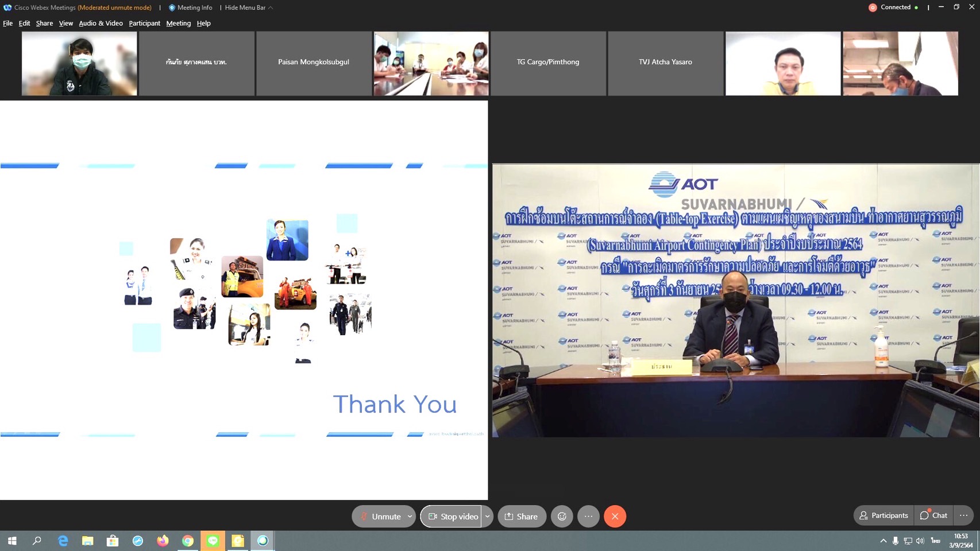This screenshot has height=551, width=980.
Task: Open the Participant menu
Action: [144, 24]
